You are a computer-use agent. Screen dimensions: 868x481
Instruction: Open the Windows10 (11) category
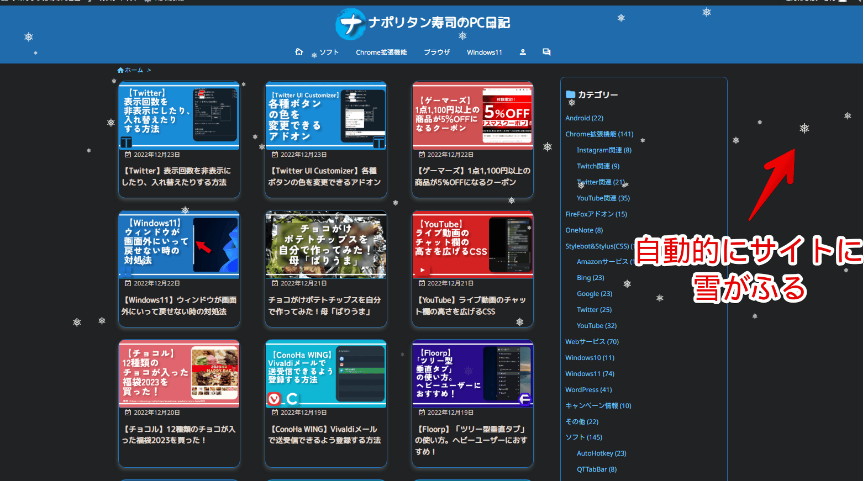590,358
